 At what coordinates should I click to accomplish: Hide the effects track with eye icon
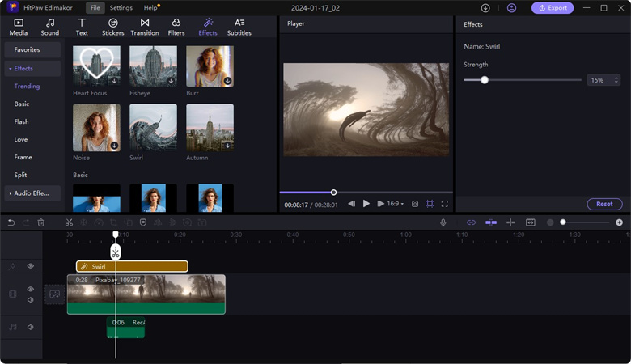(x=31, y=266)
